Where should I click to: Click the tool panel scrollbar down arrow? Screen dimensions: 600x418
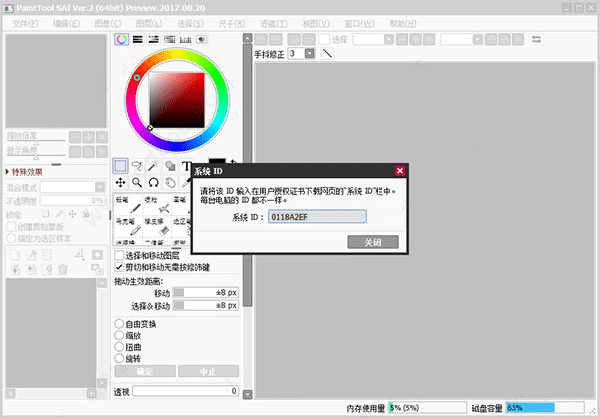click(248, 394)
